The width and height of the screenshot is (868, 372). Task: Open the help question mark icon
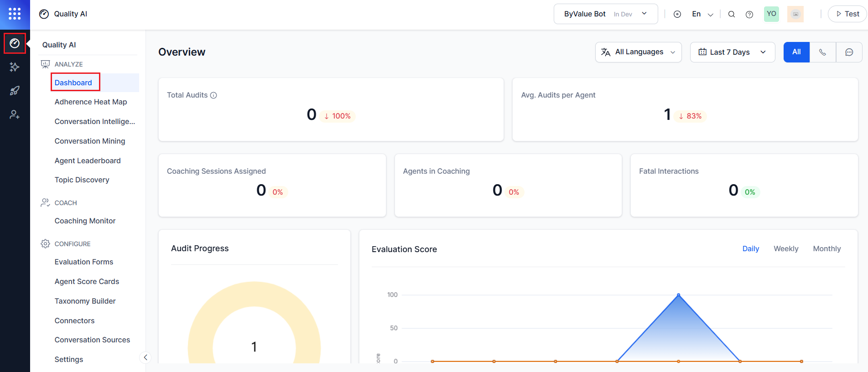tap(749, 14)
